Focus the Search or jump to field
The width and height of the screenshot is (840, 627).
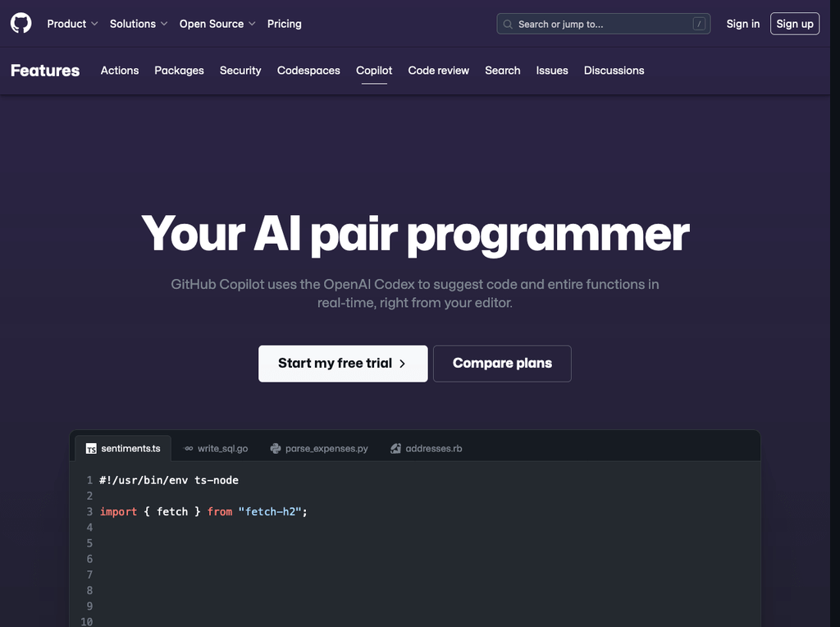tap(603, 24)
